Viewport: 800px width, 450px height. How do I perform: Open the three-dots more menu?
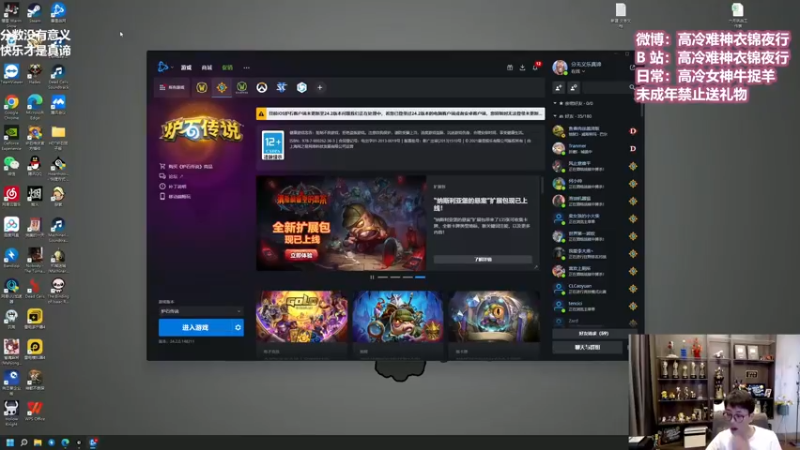point(246,67)
